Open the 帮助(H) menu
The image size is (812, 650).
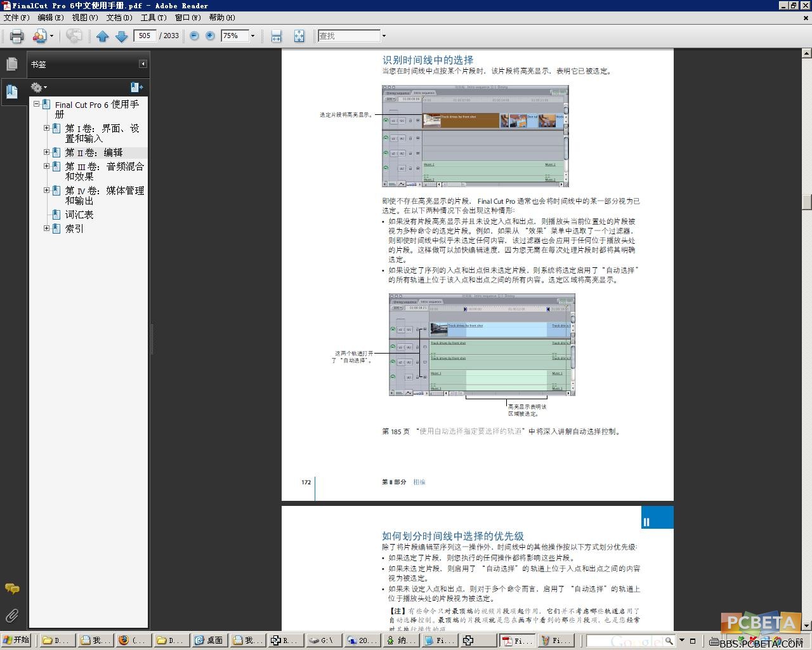tap(222, 18)
